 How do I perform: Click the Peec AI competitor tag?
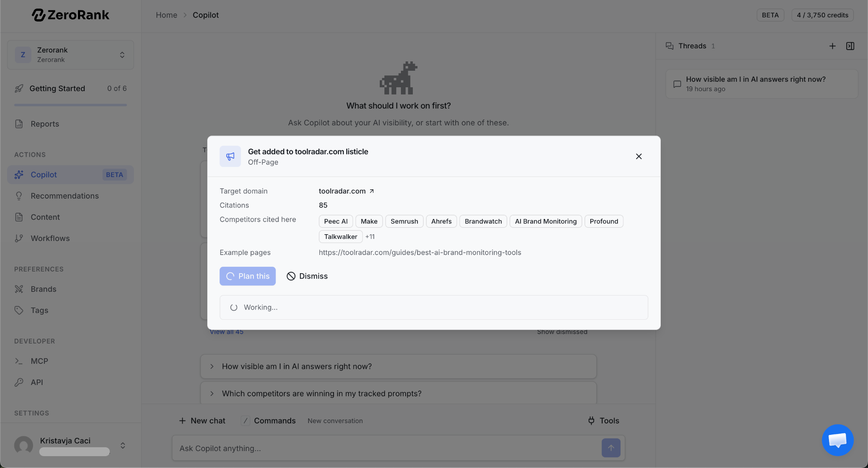[336, 222]
